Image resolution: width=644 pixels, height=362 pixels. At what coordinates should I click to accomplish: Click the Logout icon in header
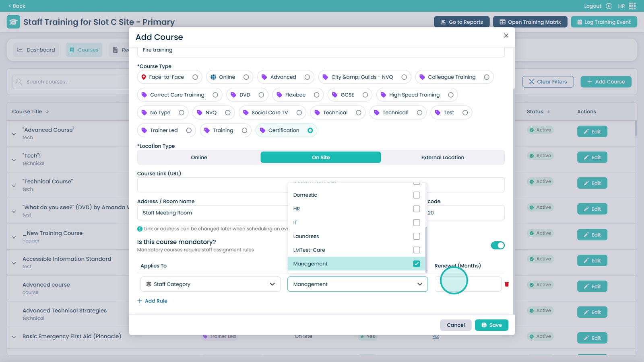tap(609, 6)
